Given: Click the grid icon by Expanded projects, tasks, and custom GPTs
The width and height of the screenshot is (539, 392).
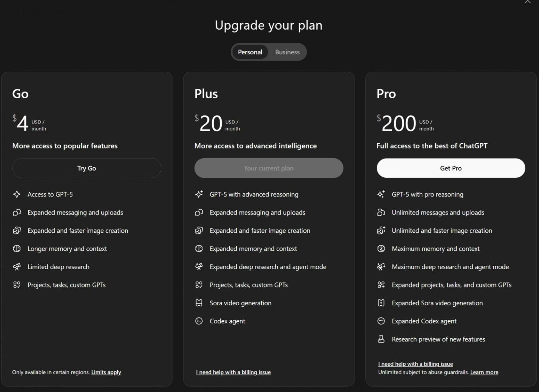Looking at the screenshot, I should (x=381, y=285).
